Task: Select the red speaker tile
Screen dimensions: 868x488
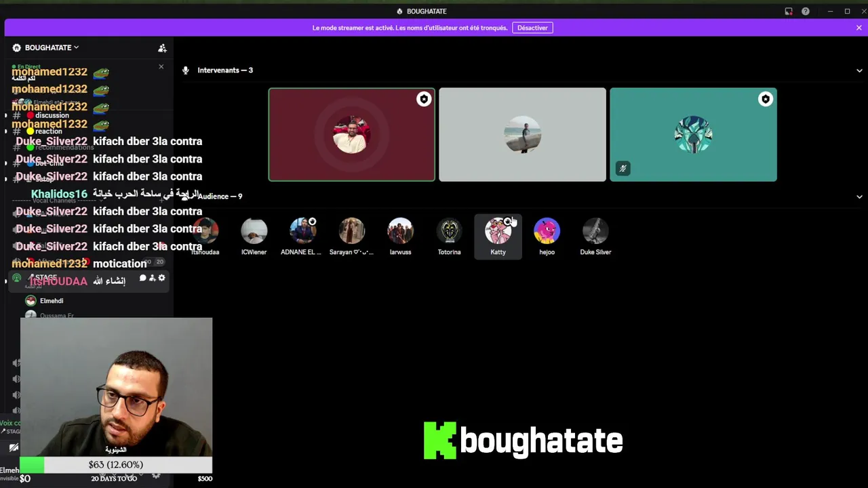Action: [x=351, y=135]
